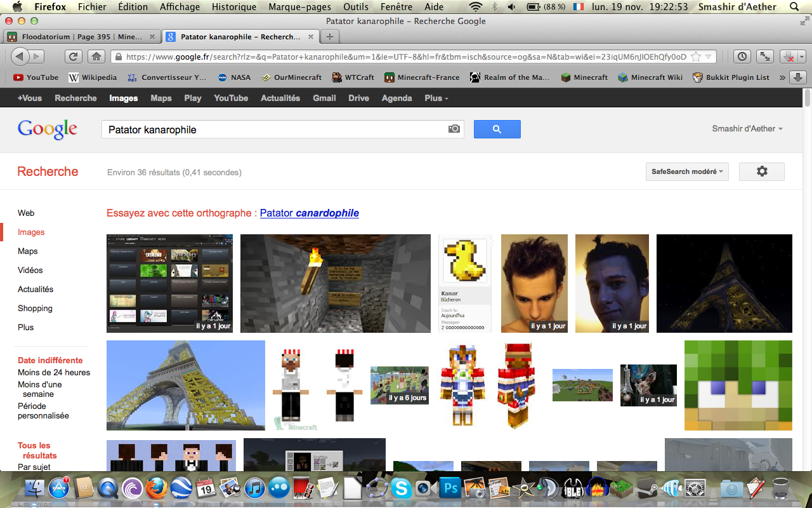812x508 pixels.
Task: Click the Environ 36 résultats text
Action: 174,172
